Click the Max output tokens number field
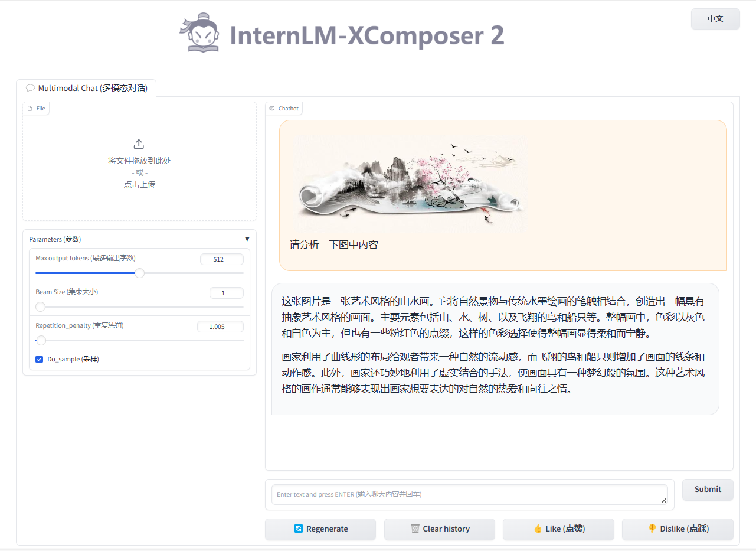The image size is (756, 551). coord(221,259)
